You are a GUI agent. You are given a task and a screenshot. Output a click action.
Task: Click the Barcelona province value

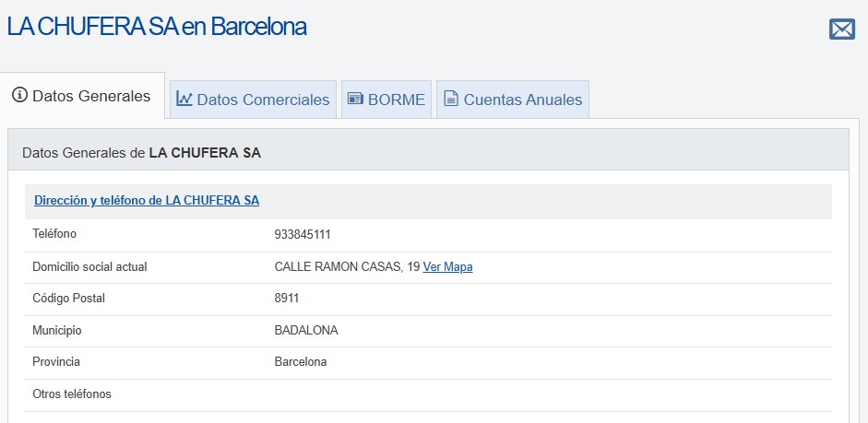pyautogui.click(x=301, y=362)
